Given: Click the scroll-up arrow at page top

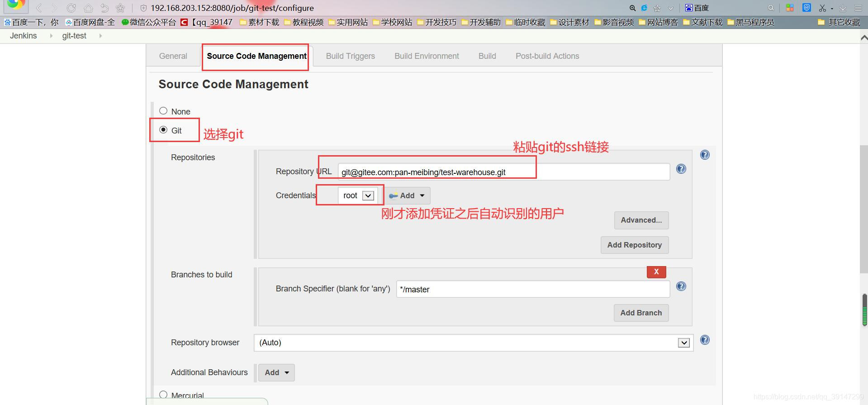Looking at the screenshot, I should [x=864, y=38].
